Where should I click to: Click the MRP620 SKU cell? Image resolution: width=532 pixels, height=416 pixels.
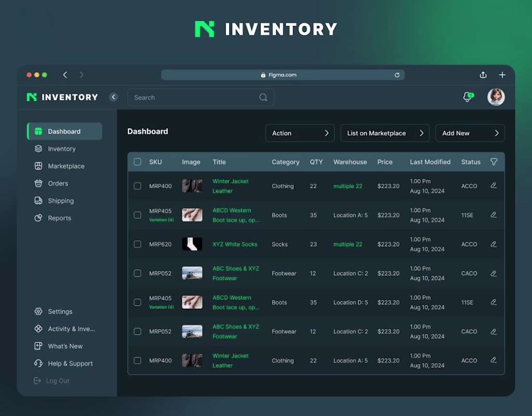click(160, 244)
